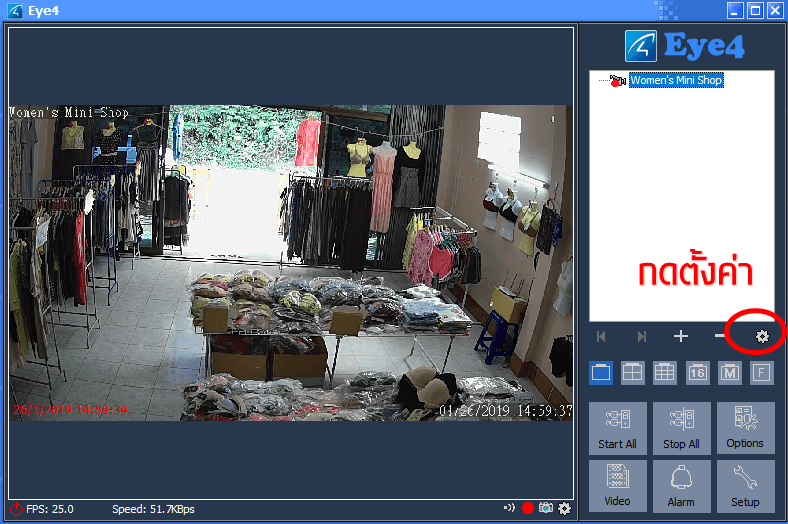The image size is (788, 524).
Task: Go to the previous camera page
Action: point(601,336)
